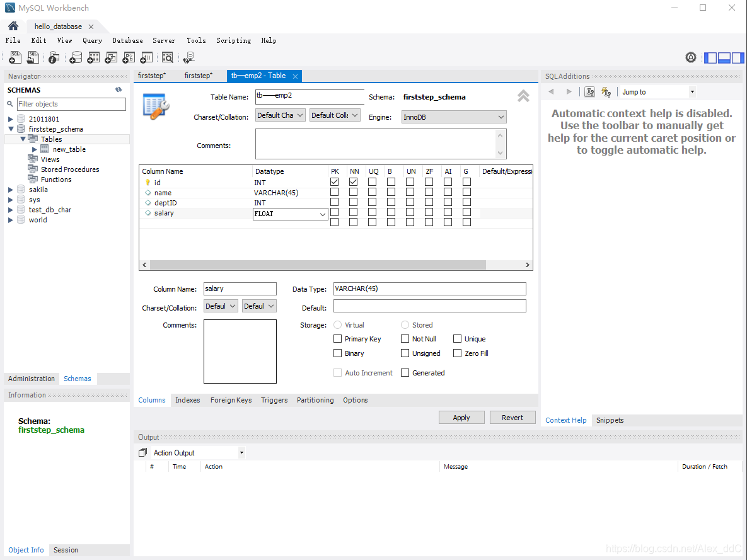Search table data toolbar icon
Screen dimensions: 747x560
pyautogui.click(x=167, y=57)
